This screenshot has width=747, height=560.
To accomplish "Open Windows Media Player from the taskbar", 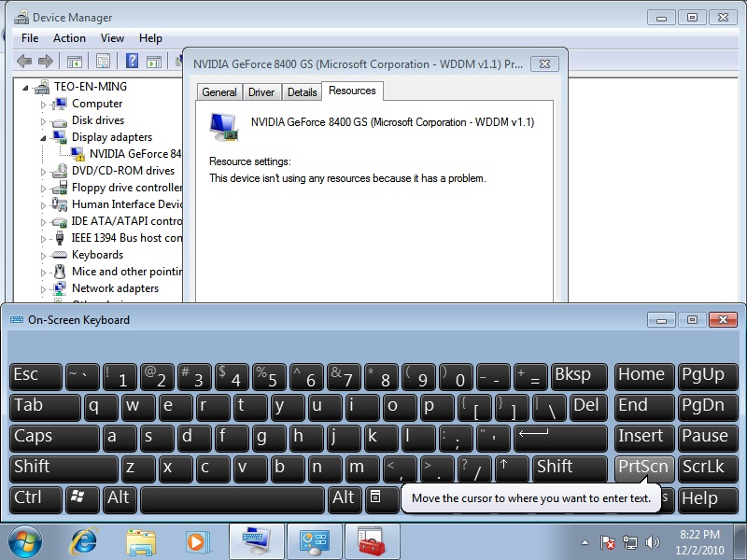I will 197,541.
